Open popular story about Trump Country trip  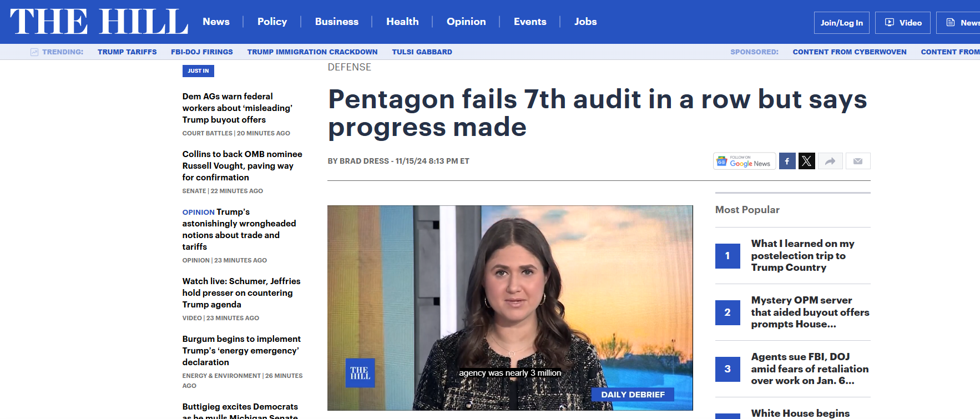803,255
